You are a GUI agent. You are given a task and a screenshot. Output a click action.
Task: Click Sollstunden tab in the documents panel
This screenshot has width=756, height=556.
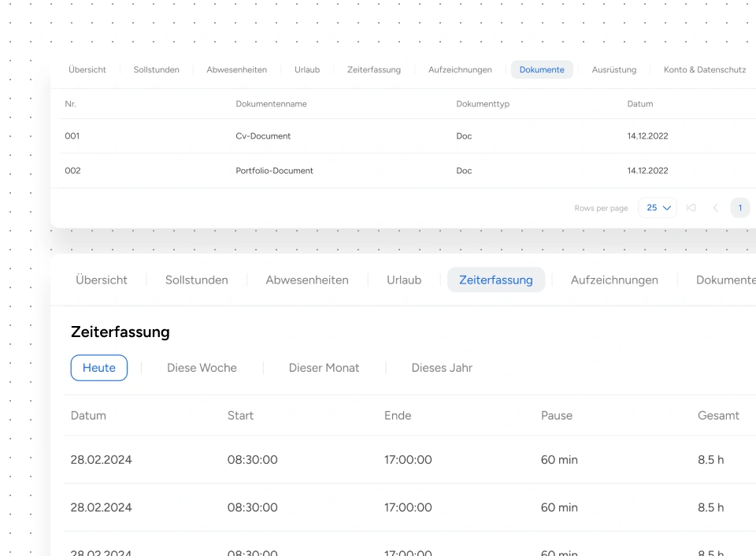tap(156, 70)
